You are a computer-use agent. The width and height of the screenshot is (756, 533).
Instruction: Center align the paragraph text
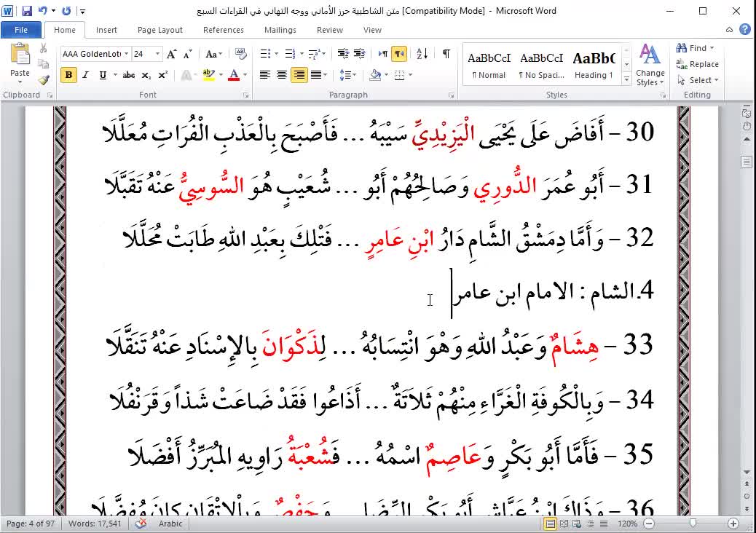pos(282,75)
